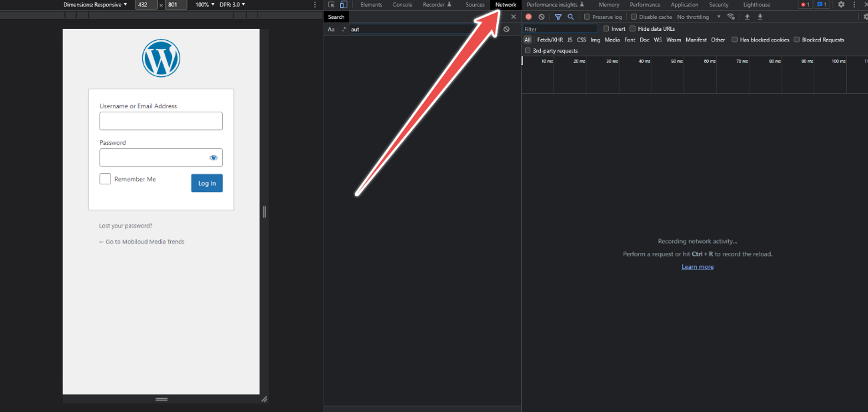Select the Network tab
The width and height of the screenshot is (868, 412).
[x=506, y=5]
